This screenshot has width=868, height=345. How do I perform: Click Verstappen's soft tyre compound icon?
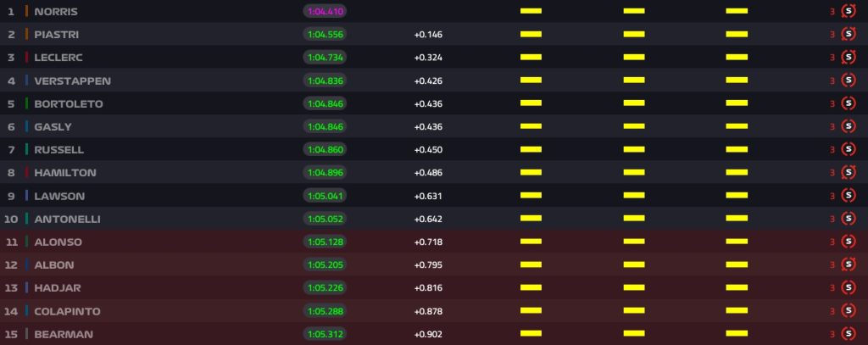coord(848,81)
